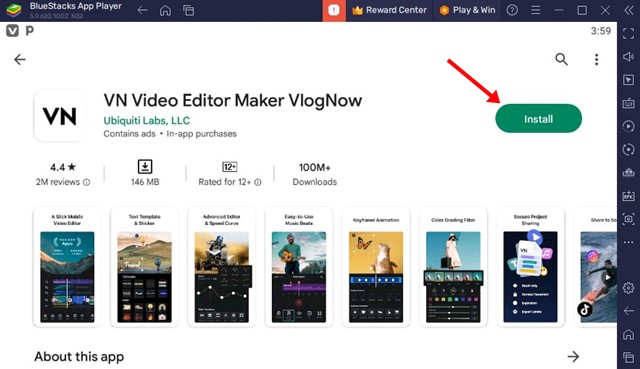
Task: Click the About this app heading
Action: (x=79, y=357)
